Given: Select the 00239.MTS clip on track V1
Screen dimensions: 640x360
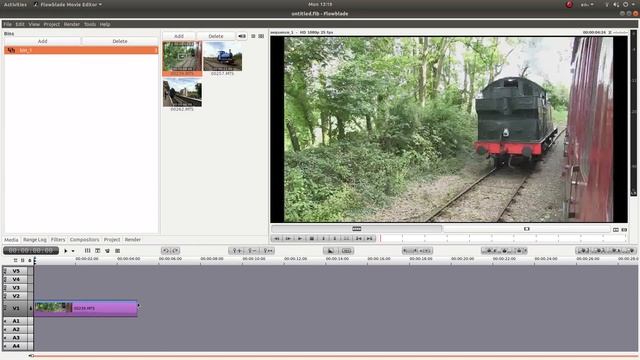Looking at the screenshot, I should (86, 308).
